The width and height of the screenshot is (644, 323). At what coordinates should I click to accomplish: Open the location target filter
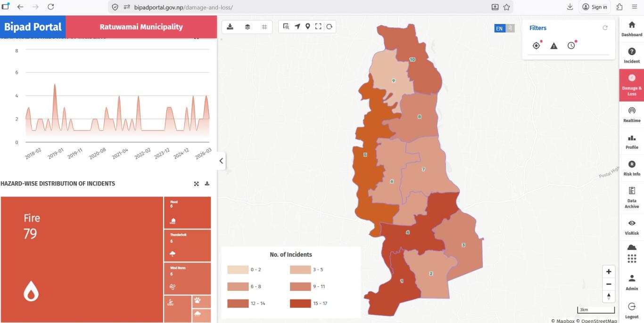pos(536,46)
